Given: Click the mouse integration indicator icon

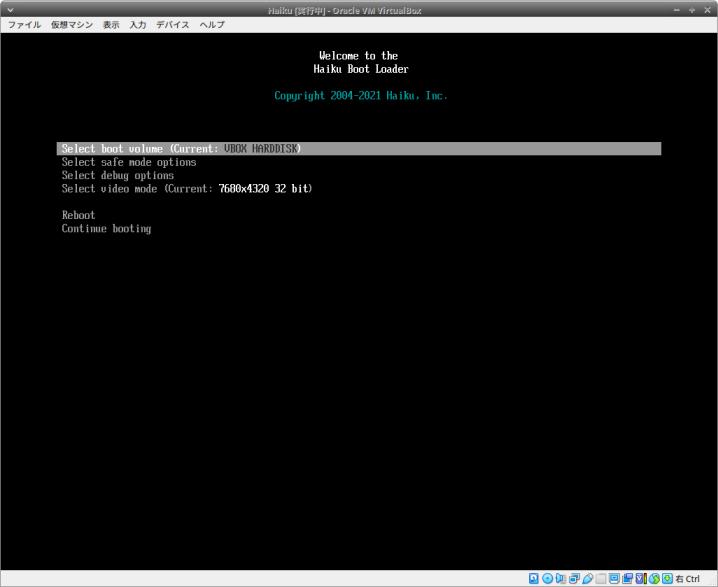Looking at the screenshot, I should 654,579.
